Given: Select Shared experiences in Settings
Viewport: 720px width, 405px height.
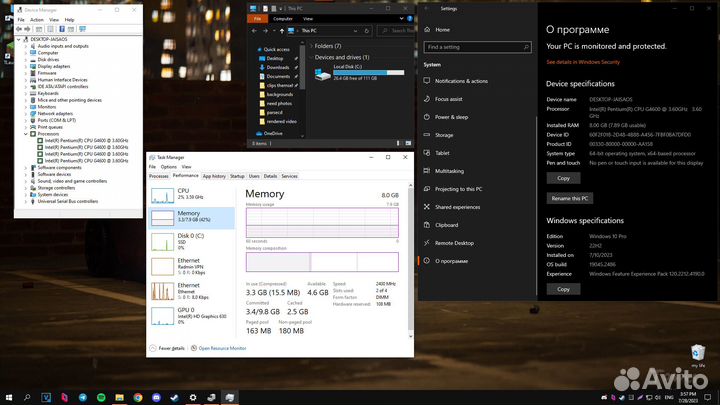Looking at the screenshot, I should [x=457, y=207].
